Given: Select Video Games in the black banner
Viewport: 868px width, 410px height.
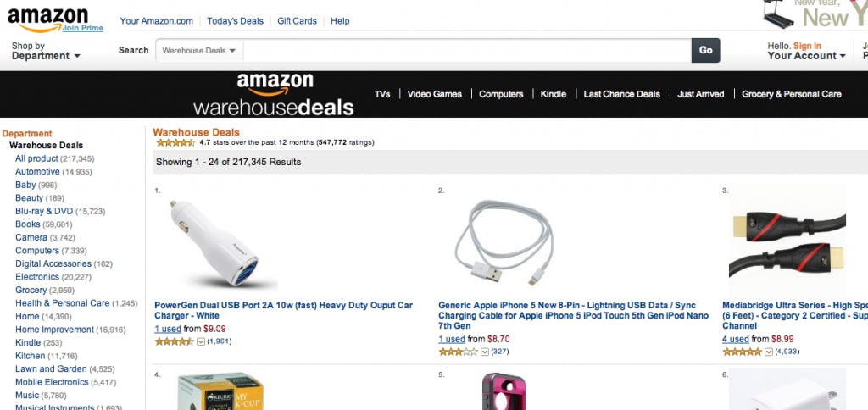Looking at the screenshot, I should click(434, 94).
